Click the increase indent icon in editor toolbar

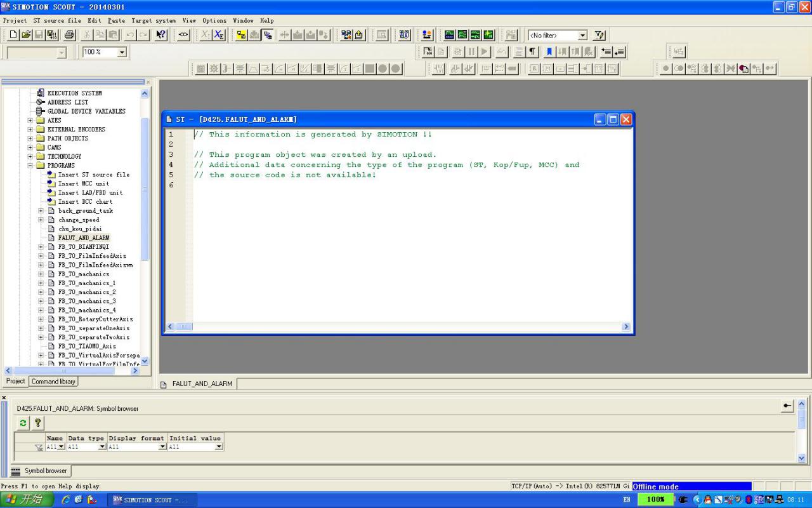607,52
